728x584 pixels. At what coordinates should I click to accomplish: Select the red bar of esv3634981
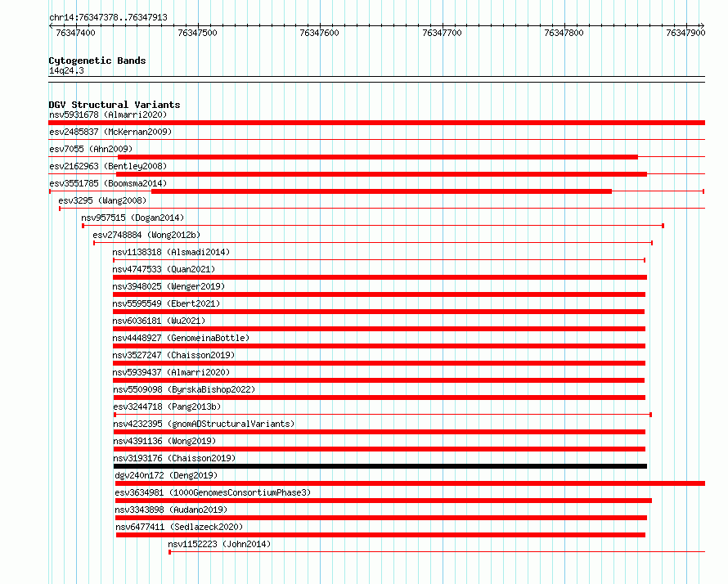(x=384, y=501)
